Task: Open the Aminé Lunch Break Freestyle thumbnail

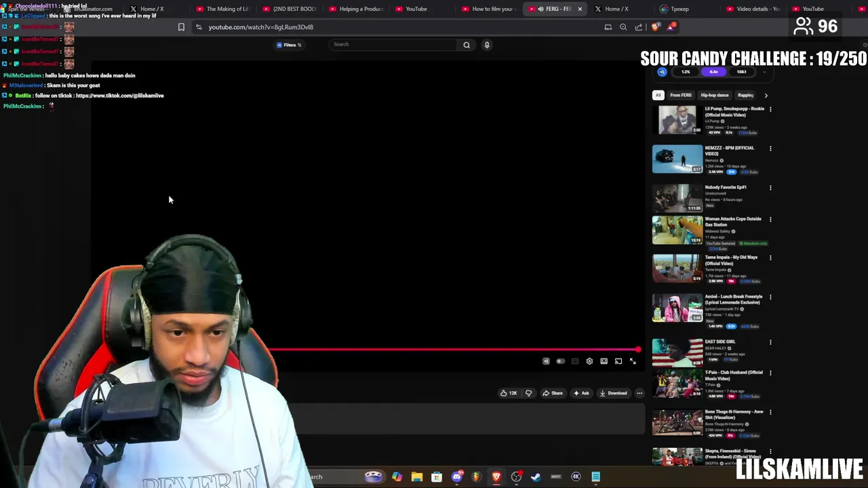Action: pos(677,308)
